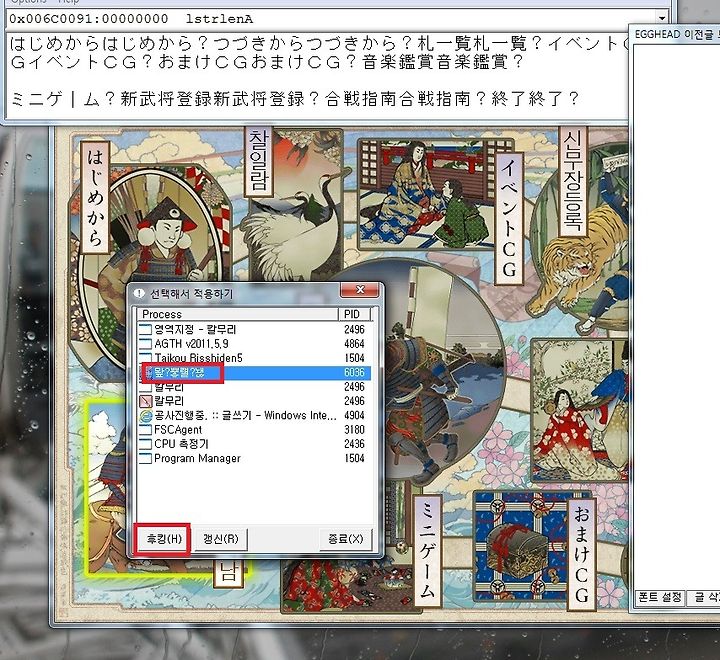Choose はじめから in the game menu
The image size is (720, 660).
(x=95, y=197)
